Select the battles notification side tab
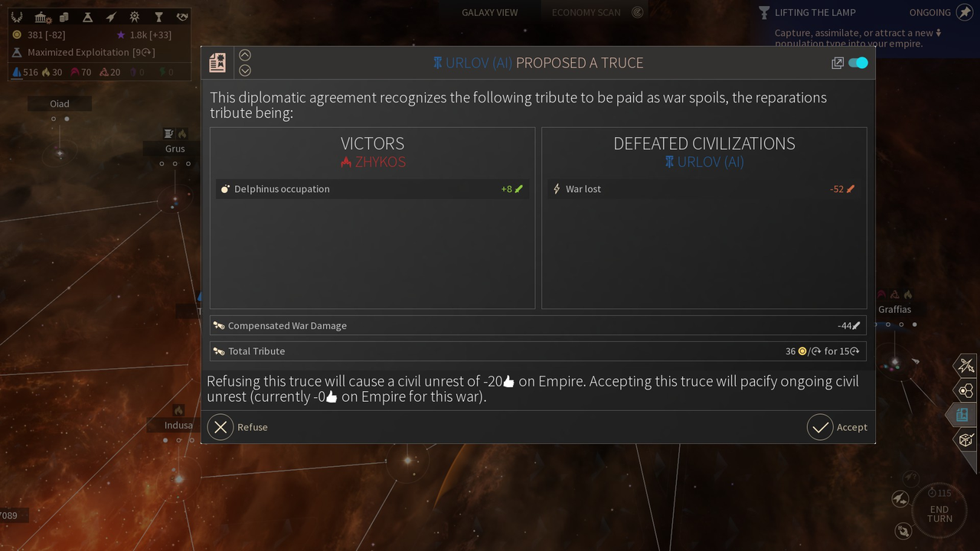980x551 pixels. (966, 365)
